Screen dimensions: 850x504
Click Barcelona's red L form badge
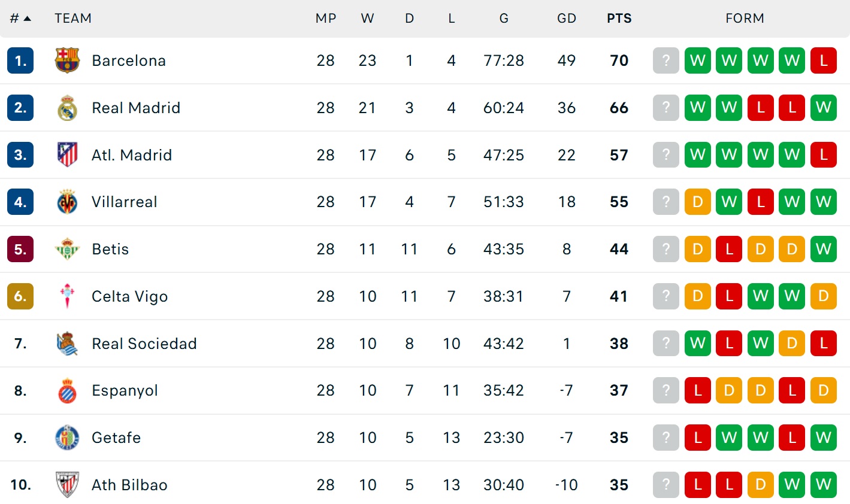click(x=823, y=60)
